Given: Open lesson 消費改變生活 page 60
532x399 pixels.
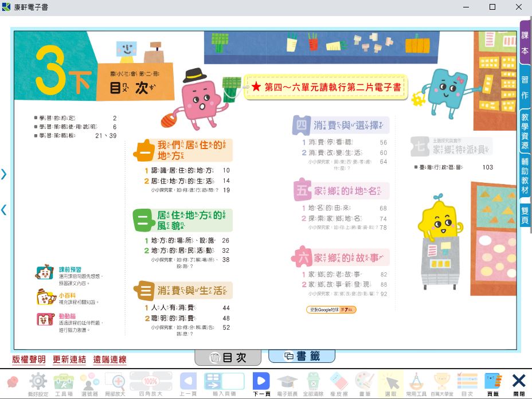Looking at the screenshot, I should tap(345, 152).
